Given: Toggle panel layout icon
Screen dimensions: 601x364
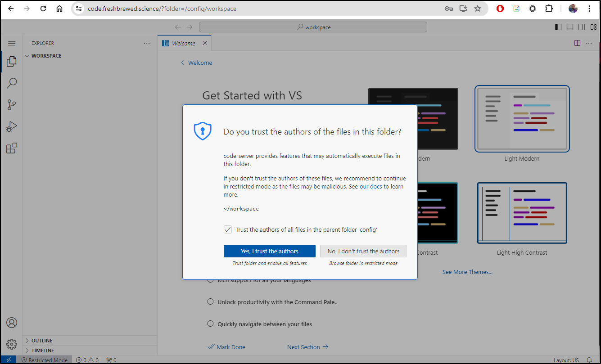Looking at the screenshot, I should point(570,27).
